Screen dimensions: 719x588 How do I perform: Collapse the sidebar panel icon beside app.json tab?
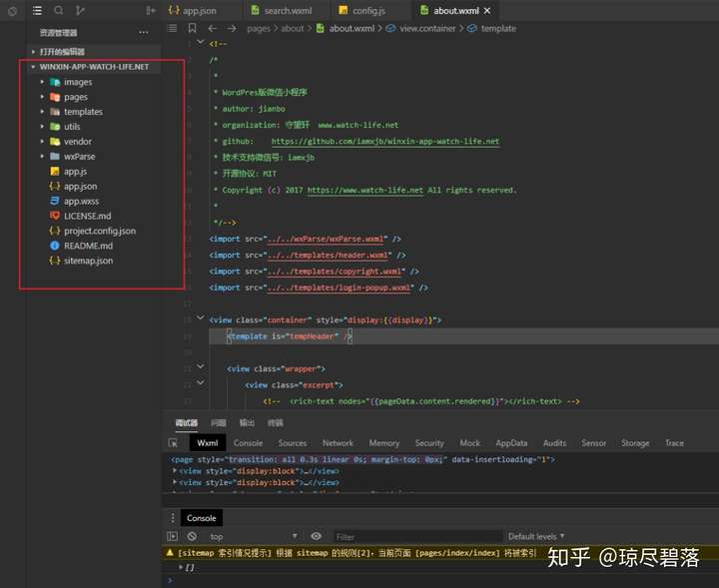pos(151,10)
